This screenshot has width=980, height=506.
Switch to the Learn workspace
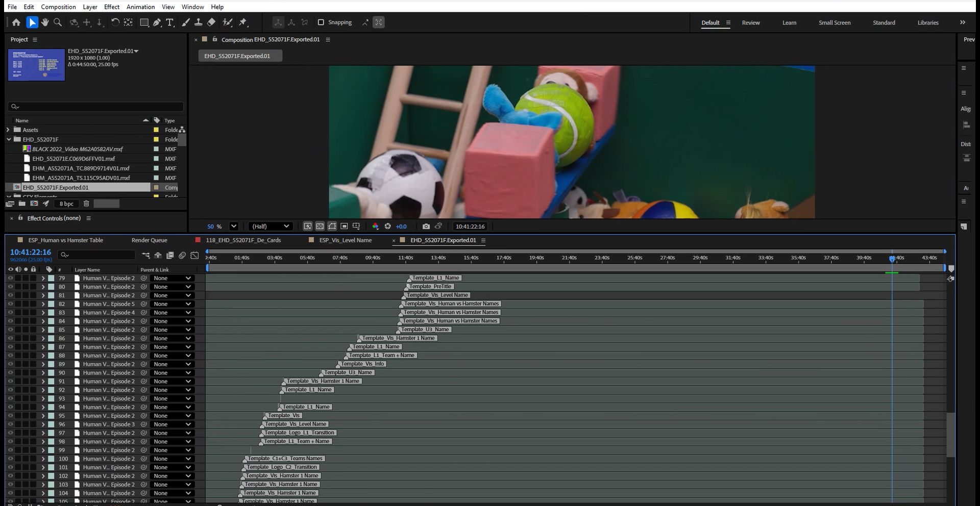pos(789,22)
